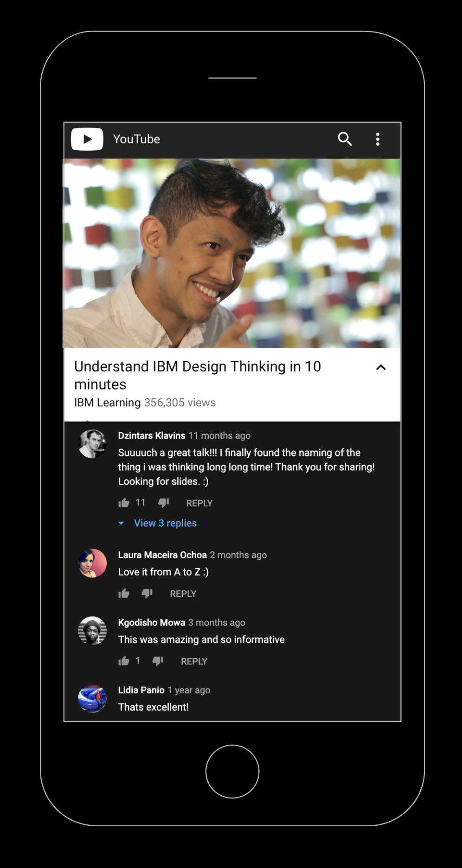
Task: Open Kgodisho Mowa channel name
Action: click(152, 622)
